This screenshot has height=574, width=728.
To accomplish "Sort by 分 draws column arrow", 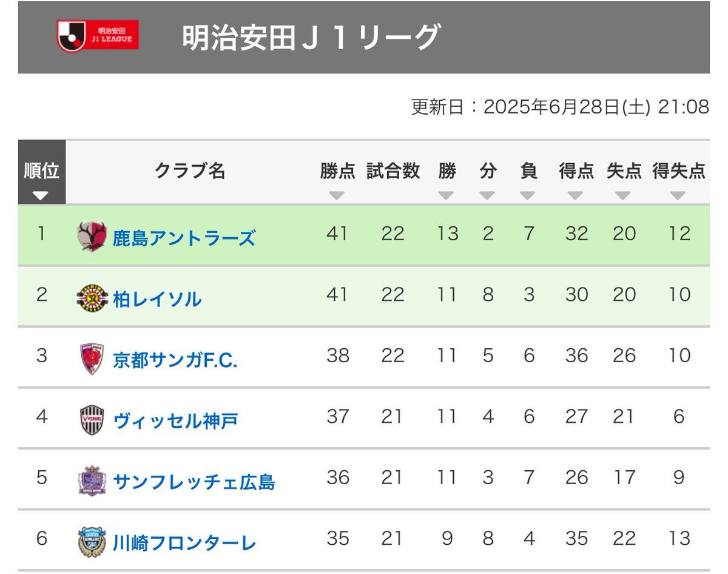I will pos(487,195).
